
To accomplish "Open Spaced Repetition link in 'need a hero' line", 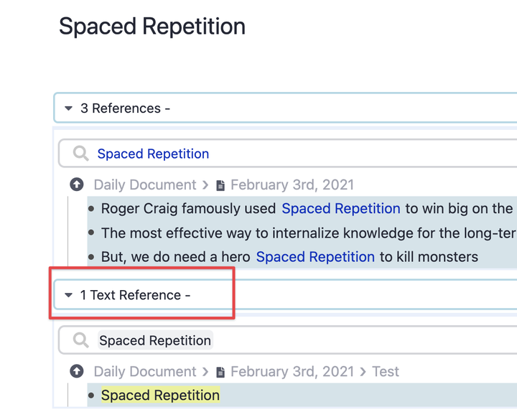I will (315, 257).
